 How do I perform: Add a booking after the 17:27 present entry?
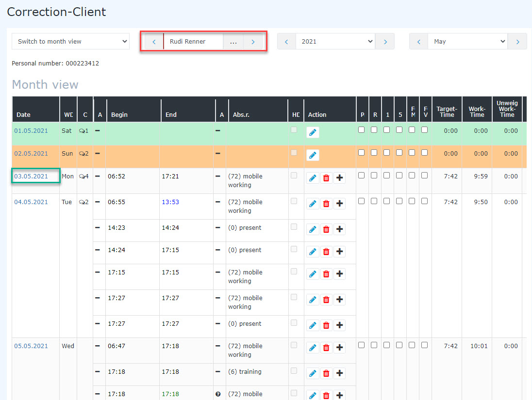[339, 325]
